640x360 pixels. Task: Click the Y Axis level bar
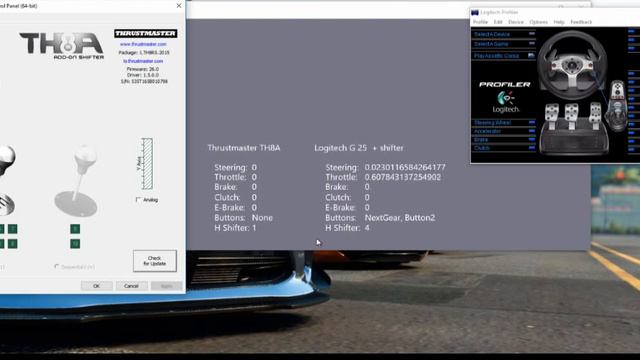pos(147,164)
